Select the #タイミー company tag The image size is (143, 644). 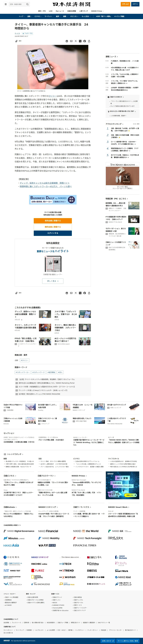click(x=25, y=360)
